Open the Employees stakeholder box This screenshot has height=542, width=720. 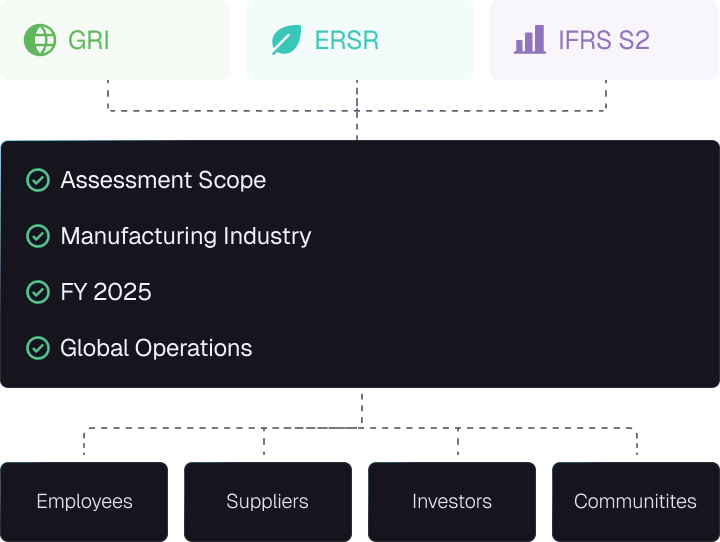84,502
